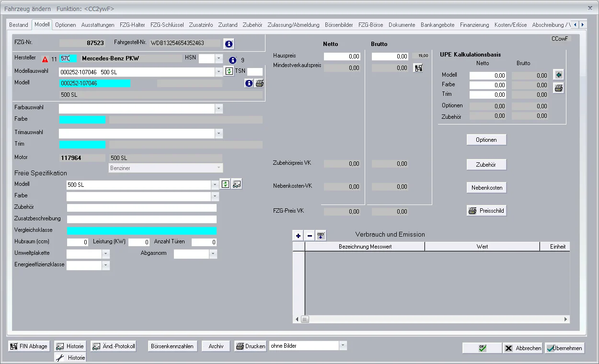
Task: Click the vehicle search icon beside Freie Spezifikation Modell
Action: click(x=237, y=184)
